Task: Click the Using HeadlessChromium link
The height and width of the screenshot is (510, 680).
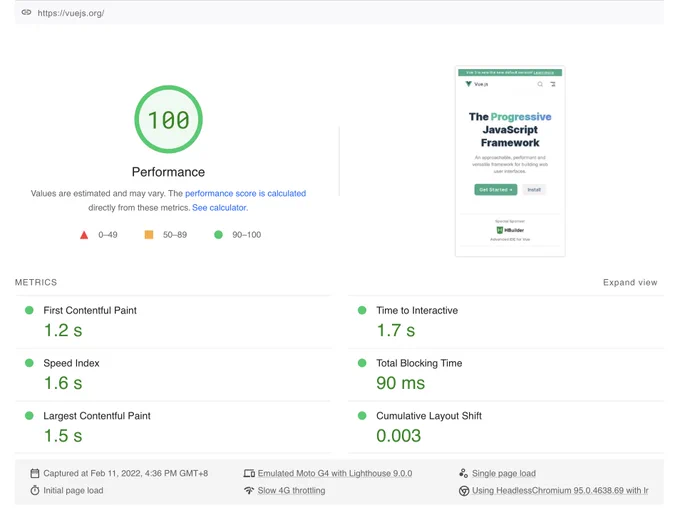Action: [x=560, y=490]
